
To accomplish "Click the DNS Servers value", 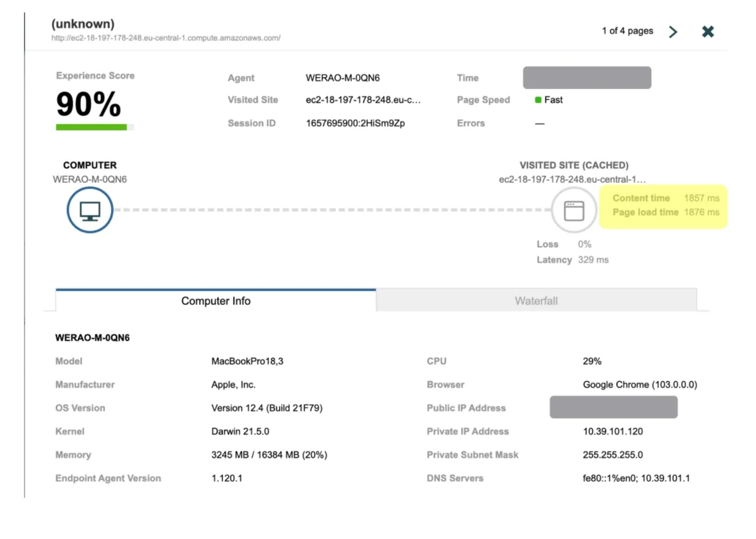I will coord(636,479).
